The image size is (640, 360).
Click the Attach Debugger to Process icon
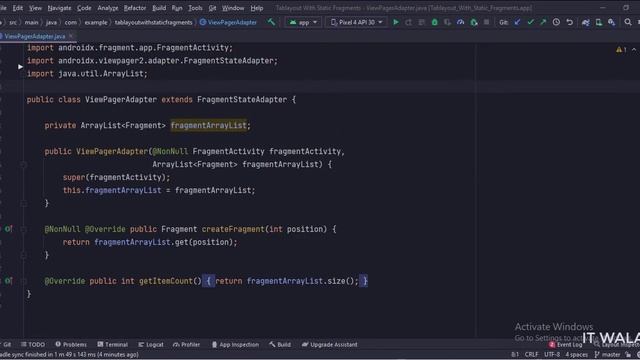(473, 22)
